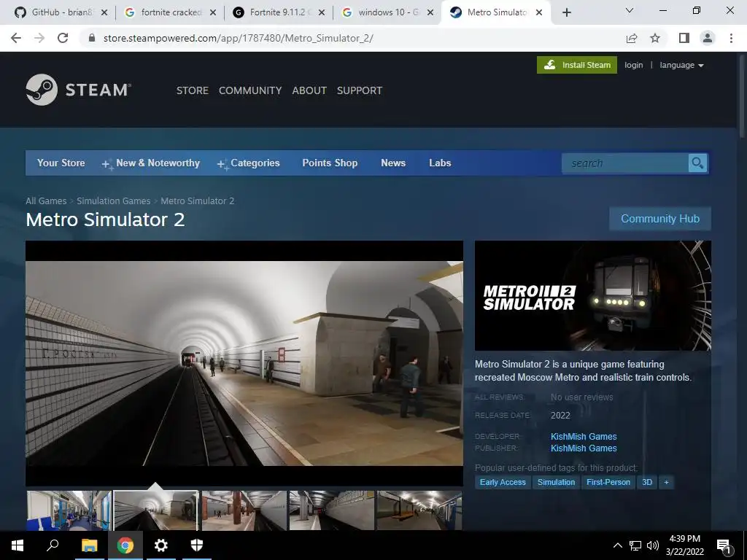Click the All Games breadcrumb
This screenshot has height=560, width=747.
46,201
